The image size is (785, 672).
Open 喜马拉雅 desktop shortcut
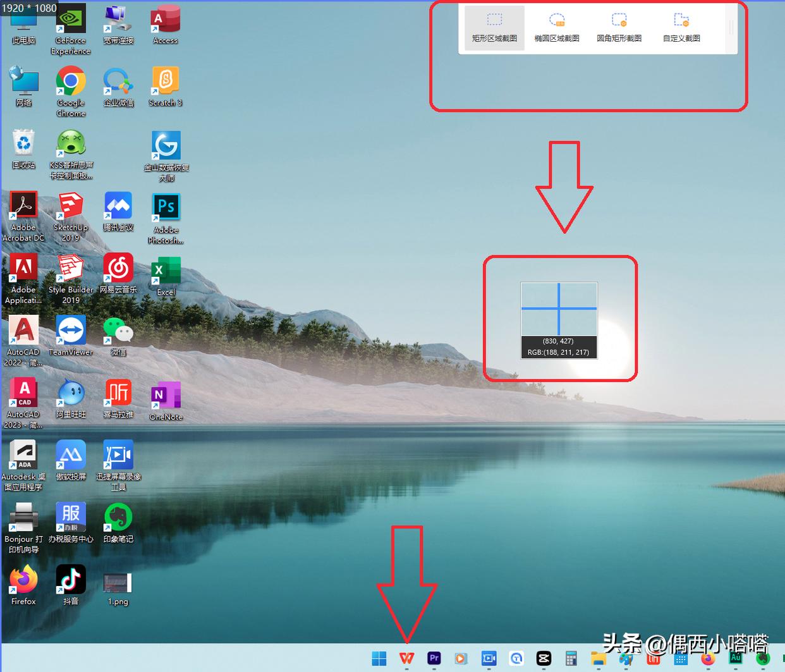118,398
